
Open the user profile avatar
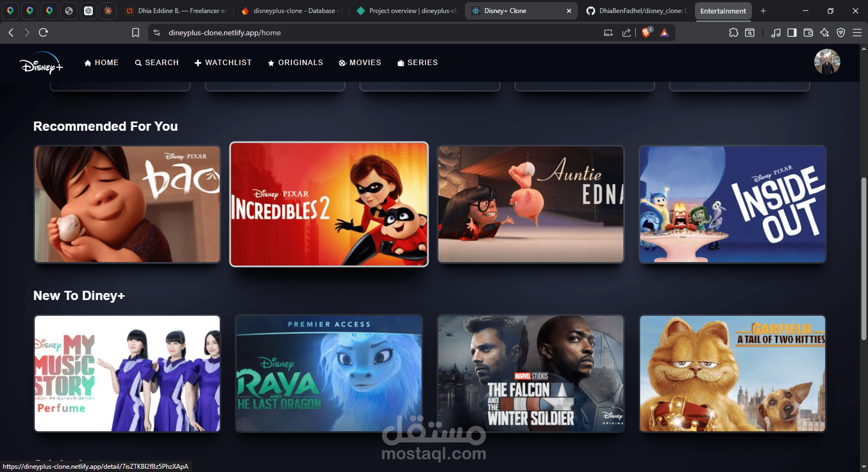pyautogui.click(x=827, y=62)
